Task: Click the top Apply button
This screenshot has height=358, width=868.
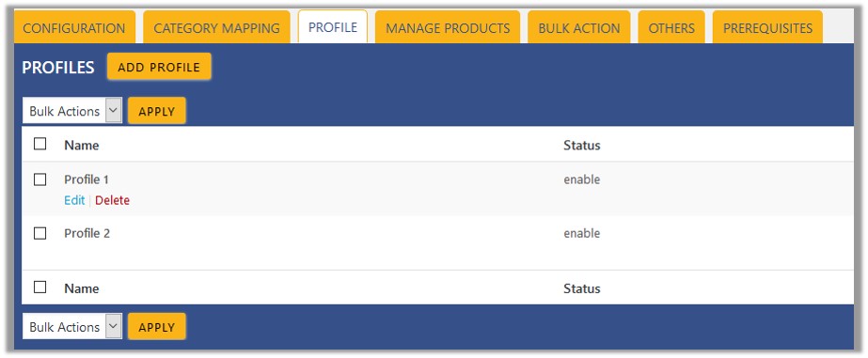Action: click(x=157, y=111)
